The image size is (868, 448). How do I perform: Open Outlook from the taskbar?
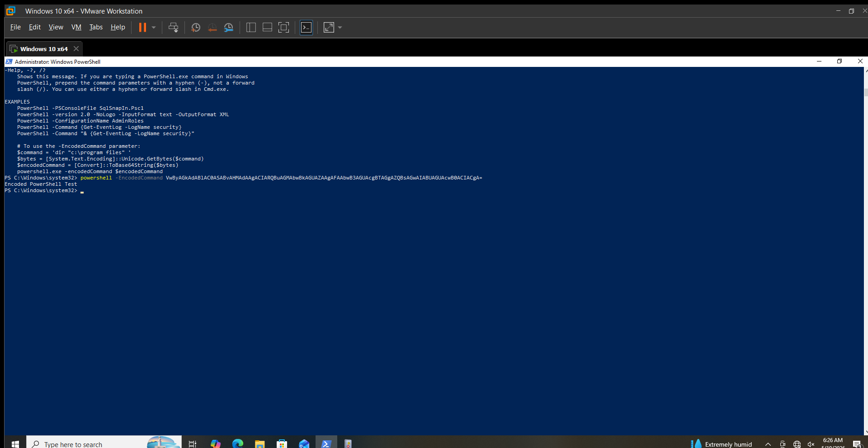pyautogui.click(x=304, y=444)
